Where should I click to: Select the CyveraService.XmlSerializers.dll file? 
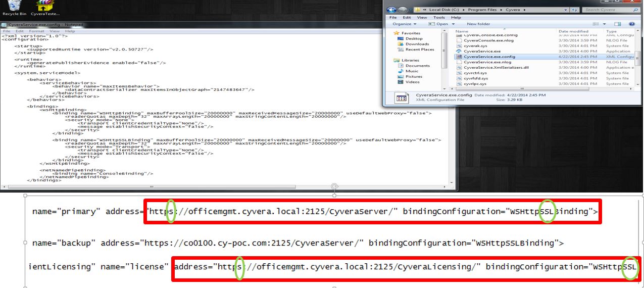(496, 67)
